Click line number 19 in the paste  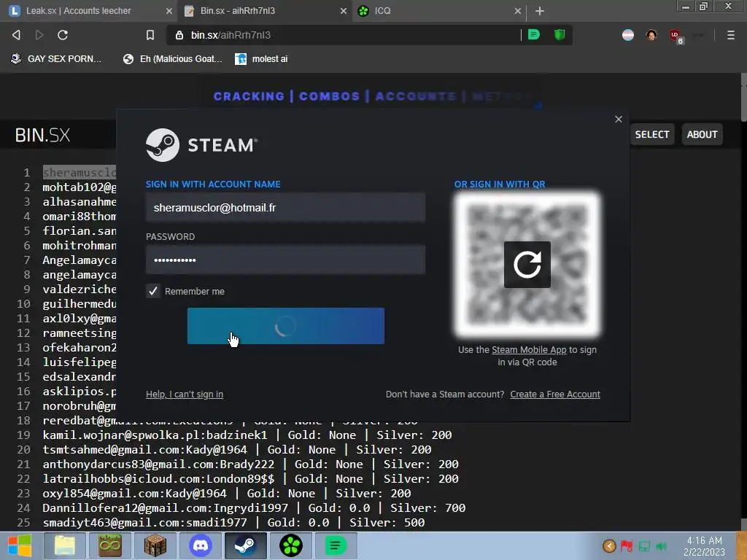[23, 435]
